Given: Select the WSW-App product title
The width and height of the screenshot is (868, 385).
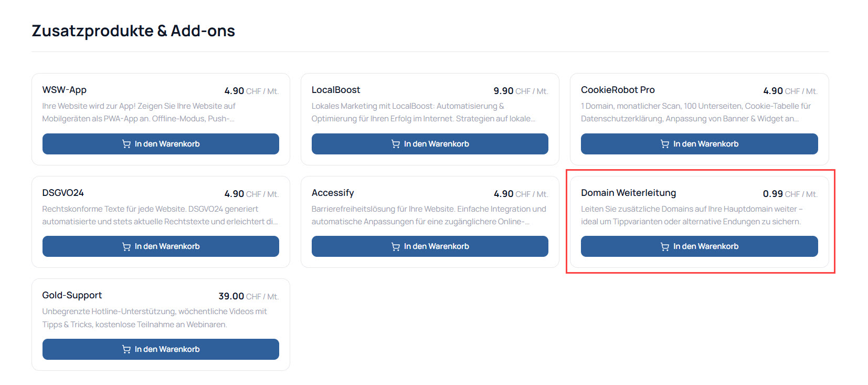Looking at the screenshot, I should [x=65, y=90].
